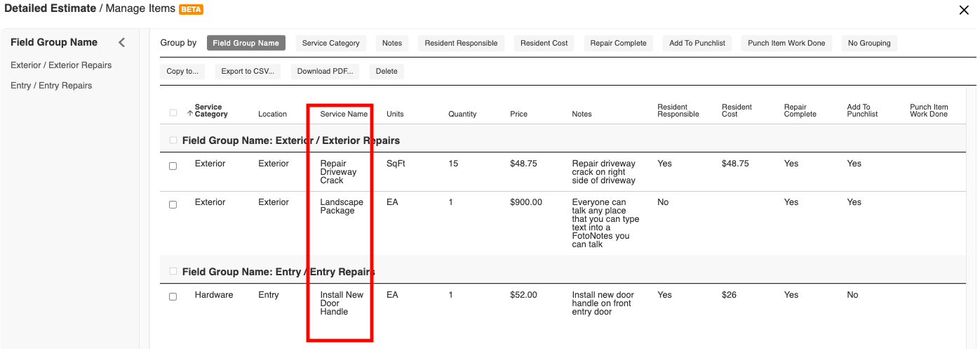Group by Add To Punchlist
Image resolution: width=980 pixels, height=349 pixels.
[697, 43]
